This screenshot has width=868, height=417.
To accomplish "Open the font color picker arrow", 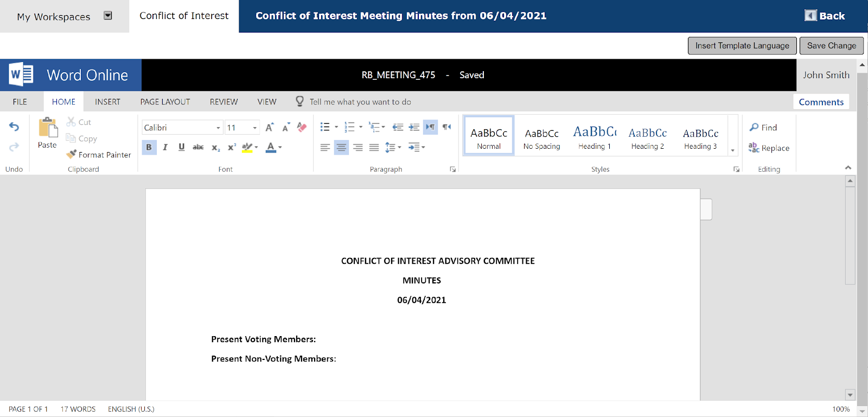I will (280, 147).
